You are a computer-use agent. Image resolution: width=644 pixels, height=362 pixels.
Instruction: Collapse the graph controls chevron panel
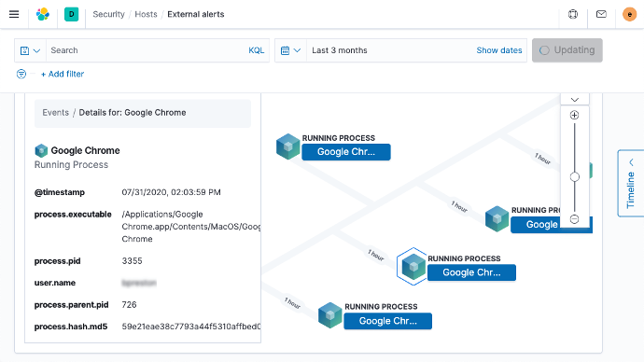point(575,100)
